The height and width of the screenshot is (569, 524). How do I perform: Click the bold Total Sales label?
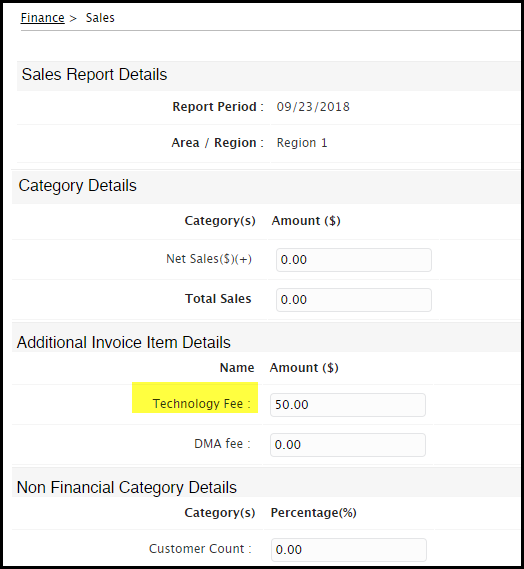click(218, 298)
